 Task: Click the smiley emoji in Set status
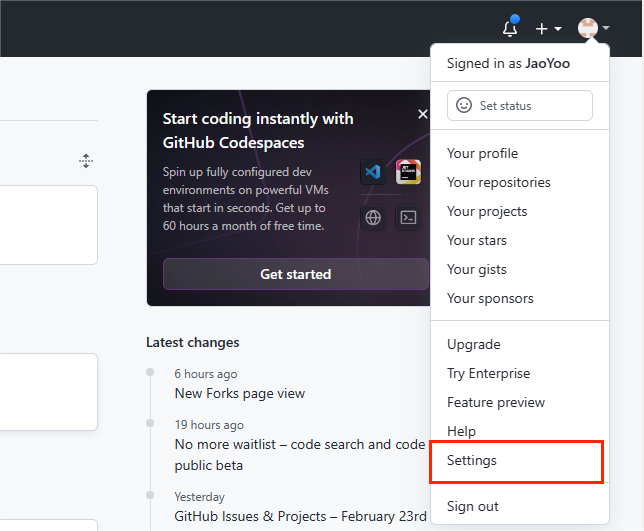(x=464, y=105)
